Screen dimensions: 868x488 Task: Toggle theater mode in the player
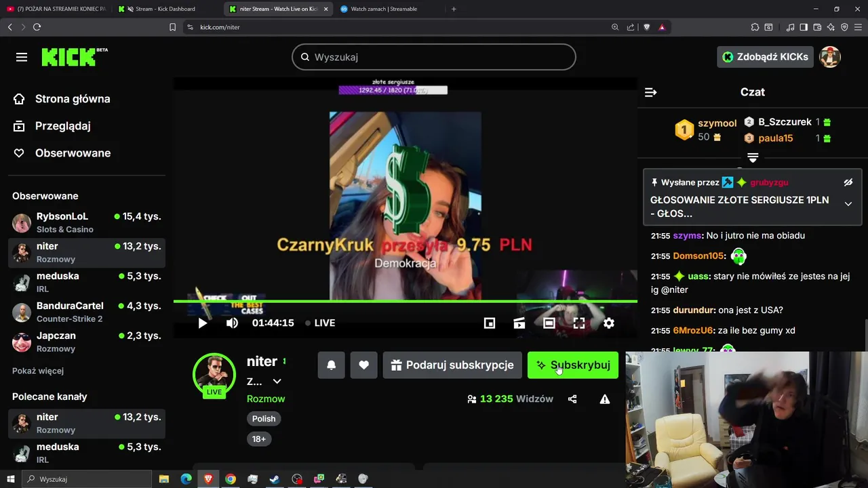pyautogui.click(x=549, y=323)
